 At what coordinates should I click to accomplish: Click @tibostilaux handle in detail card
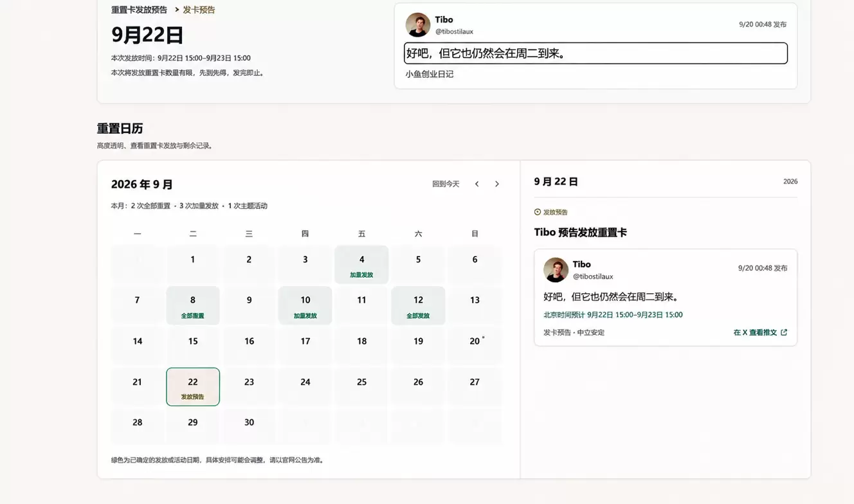pyautogui.click(x=593, y=276)
